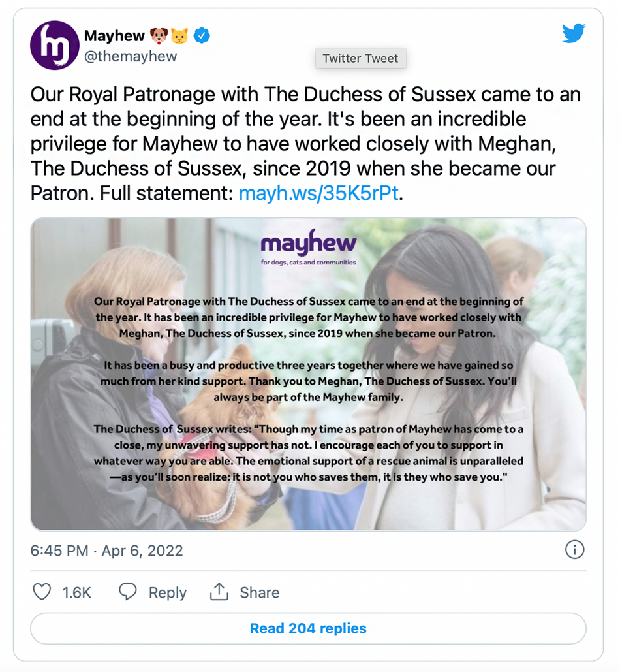The height and width of the screenshot is (672, 620).
Task: Open the info icon beside the timestamp
Action: coord(575,551)
